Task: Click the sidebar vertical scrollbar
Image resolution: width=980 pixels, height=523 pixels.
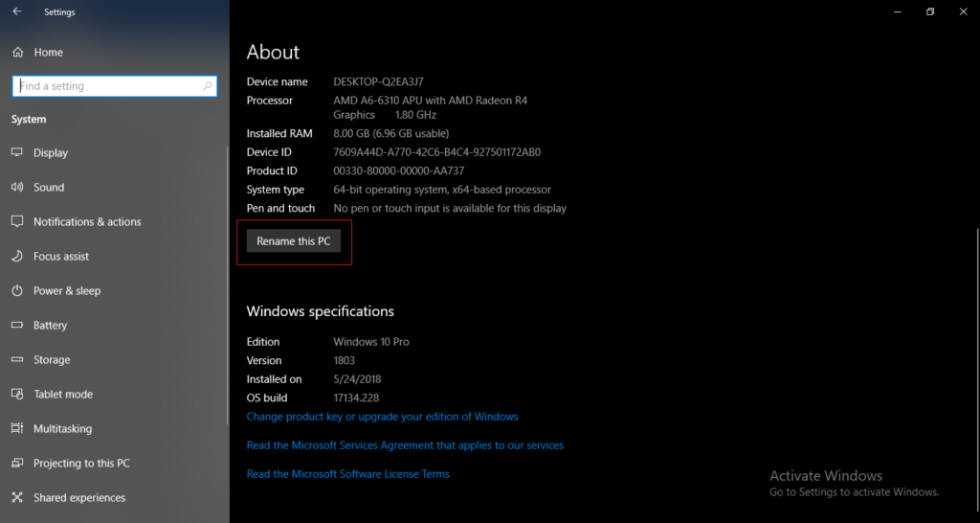Action: (x=227, y=284)
